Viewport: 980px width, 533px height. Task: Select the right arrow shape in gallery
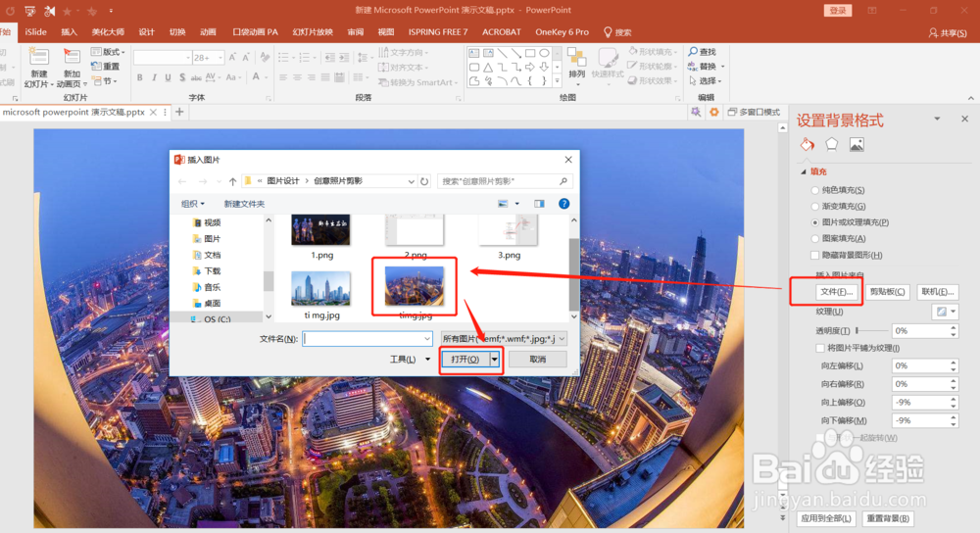point(530,67)
